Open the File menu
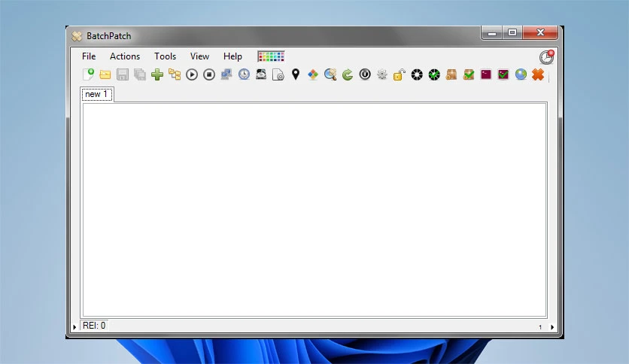The width and height of the screenshot is (629, 364). click(x=89, y=56)
